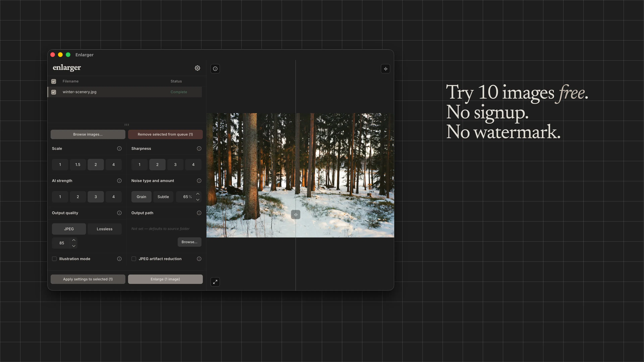Open Scale info tooltip icon

119,148
